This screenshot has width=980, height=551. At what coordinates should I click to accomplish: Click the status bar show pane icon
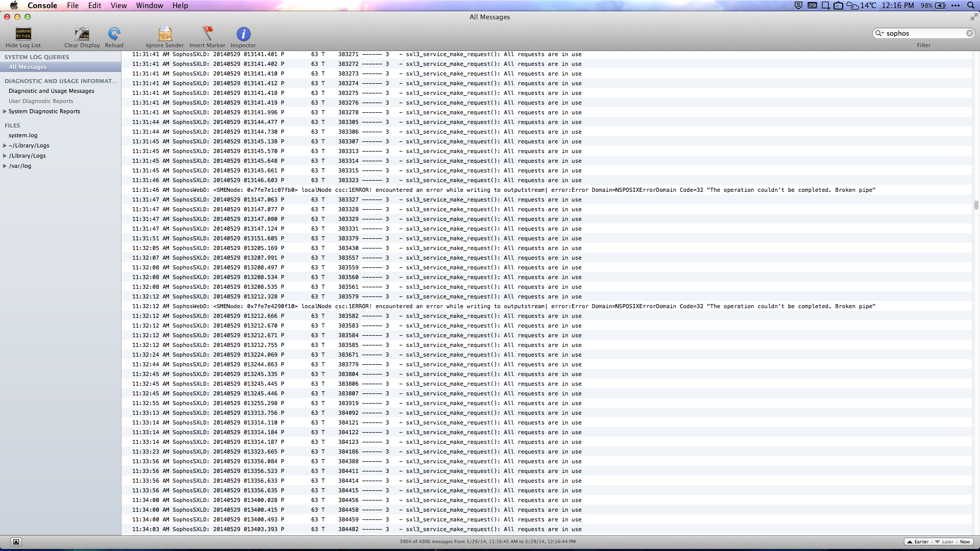(x=16, y=542)
